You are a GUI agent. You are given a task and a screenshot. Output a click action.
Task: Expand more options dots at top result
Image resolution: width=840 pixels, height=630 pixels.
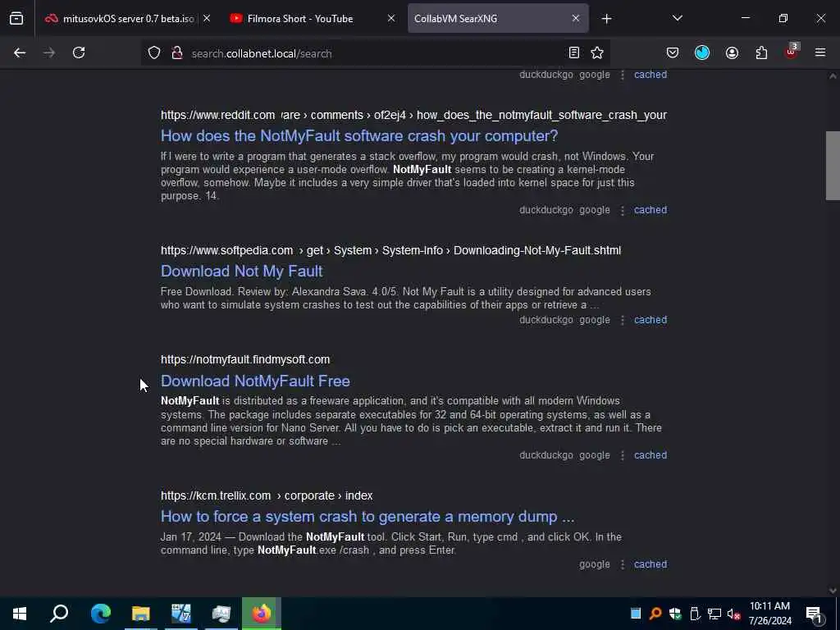tap(623, 75)
